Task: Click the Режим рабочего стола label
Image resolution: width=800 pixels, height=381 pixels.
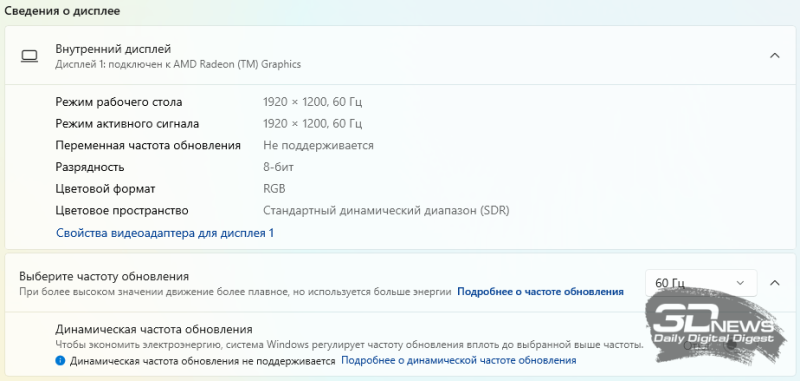Action: pyautogui.click(x=119, y=102)
